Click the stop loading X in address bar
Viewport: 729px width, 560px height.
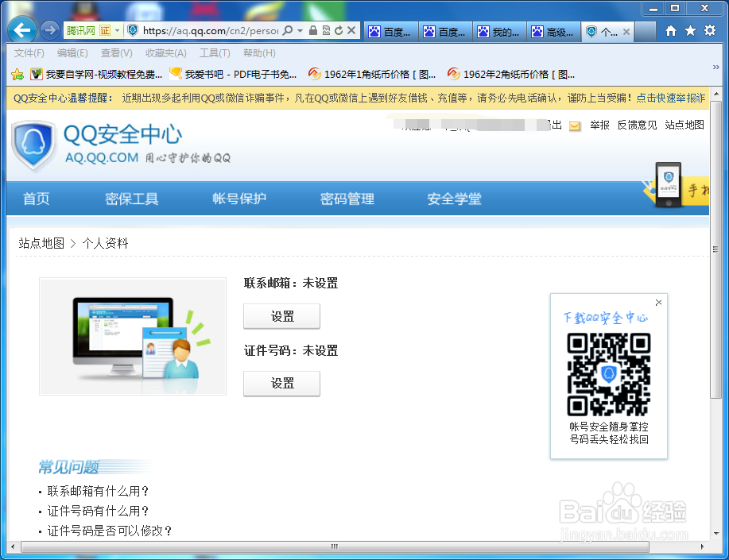click(x=351, y=31)
